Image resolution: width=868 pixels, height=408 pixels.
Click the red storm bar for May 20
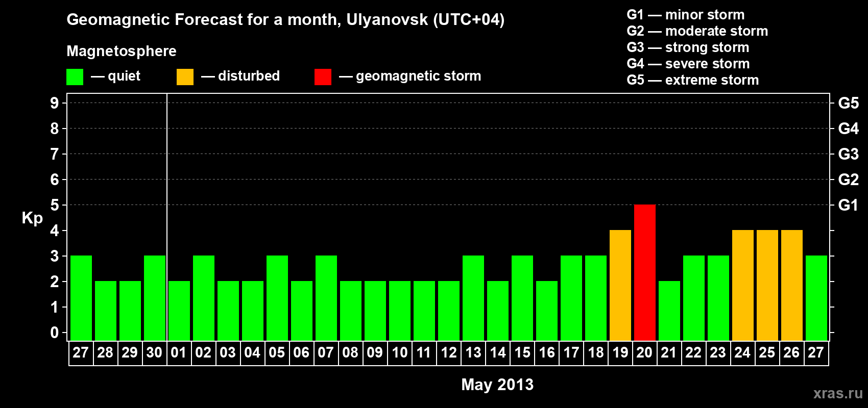pyautogui.click(x=645, y=273)
